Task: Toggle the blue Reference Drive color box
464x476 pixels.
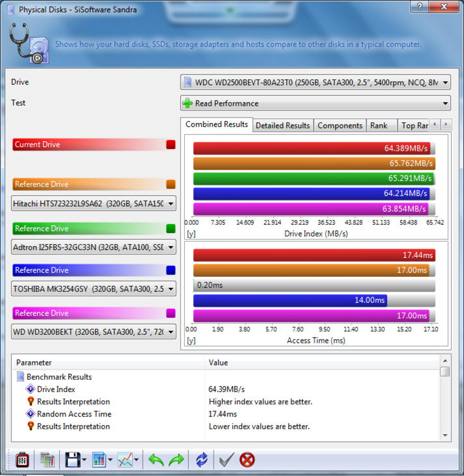Action: [x=171, y=270]
